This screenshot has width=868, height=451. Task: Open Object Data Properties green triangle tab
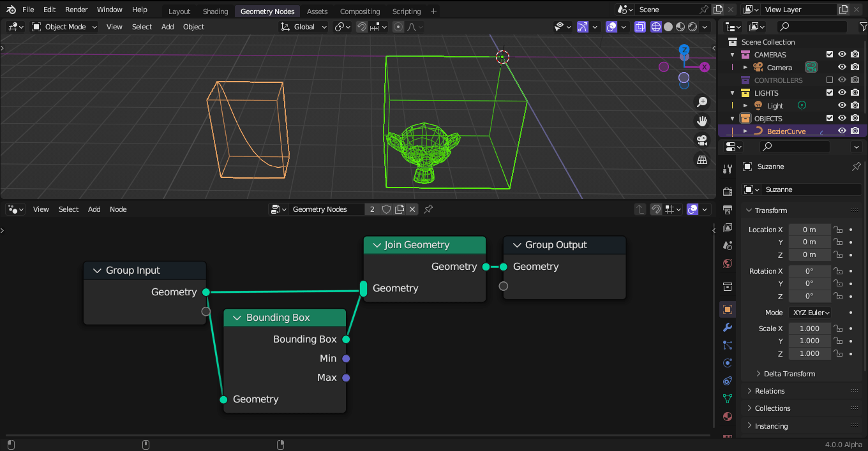pos(728,398)
